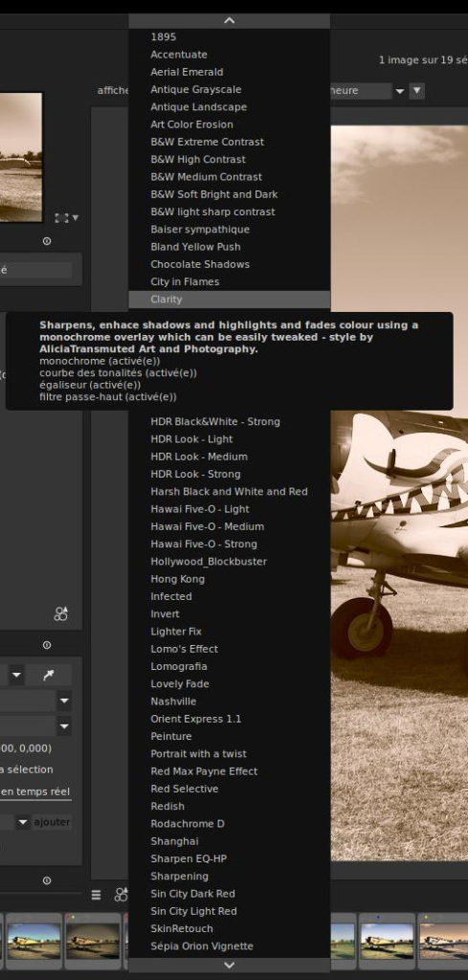Reset the module below the navigation preview
468x980 pixels.
(x=47, y=241)
